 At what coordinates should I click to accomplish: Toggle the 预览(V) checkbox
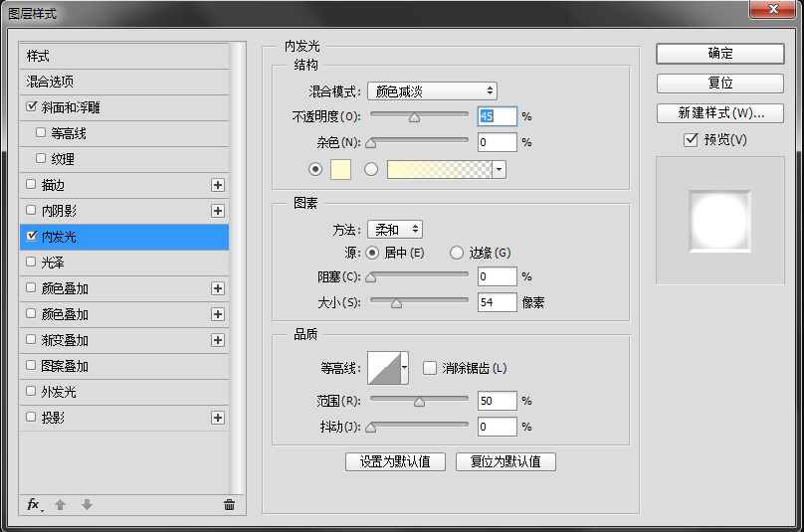click(691, 139)
